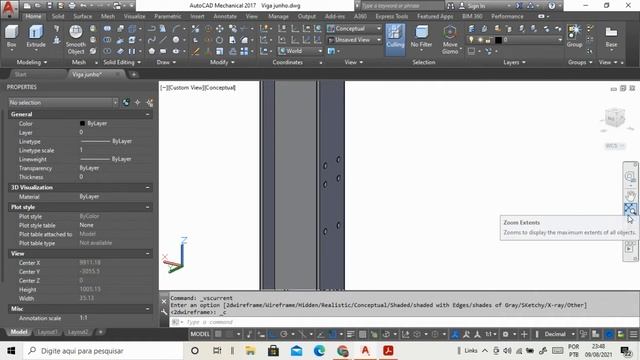The height and width of the screenshot is (360, 640).
Task: Click the AutoCAD application menu logo
Action: [8, 8]
